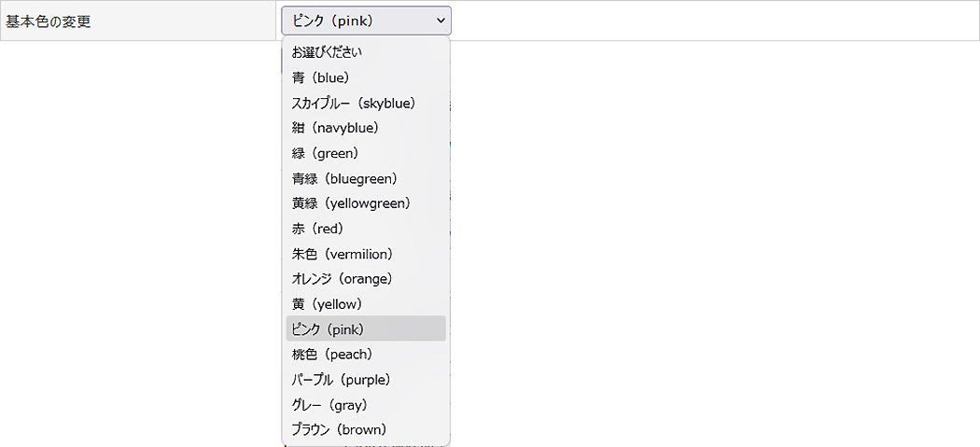Select グレー（gray） option
Screen dimensions: 980x447
tap(366, 404)
